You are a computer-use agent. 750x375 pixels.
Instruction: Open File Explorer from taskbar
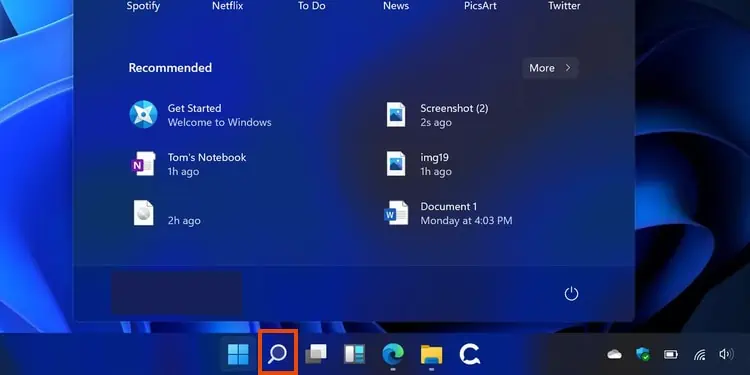[x=431, y=354]
